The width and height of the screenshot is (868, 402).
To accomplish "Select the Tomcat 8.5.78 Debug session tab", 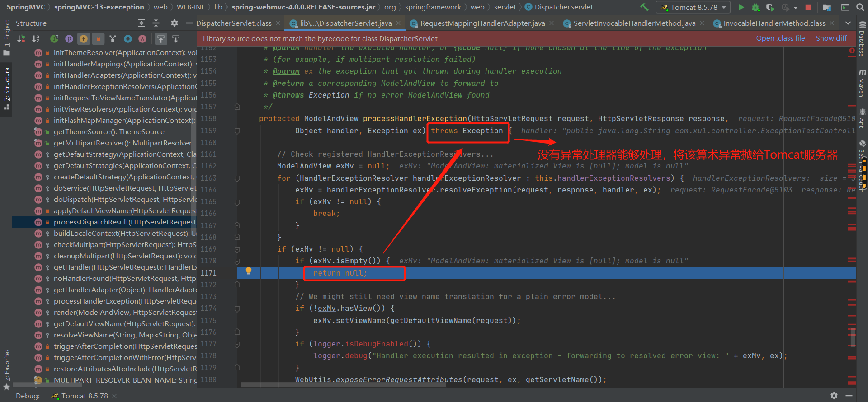I will pyautogui.click(x=85, y=396).
